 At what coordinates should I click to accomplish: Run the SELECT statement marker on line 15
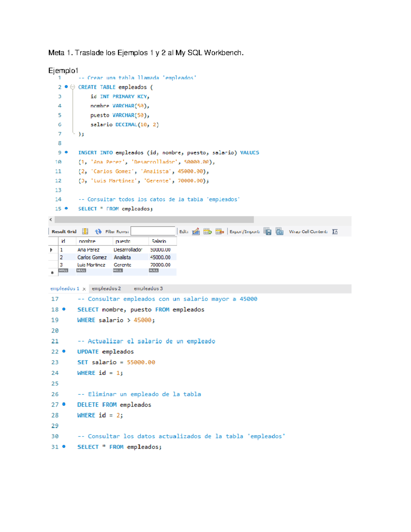65,208
